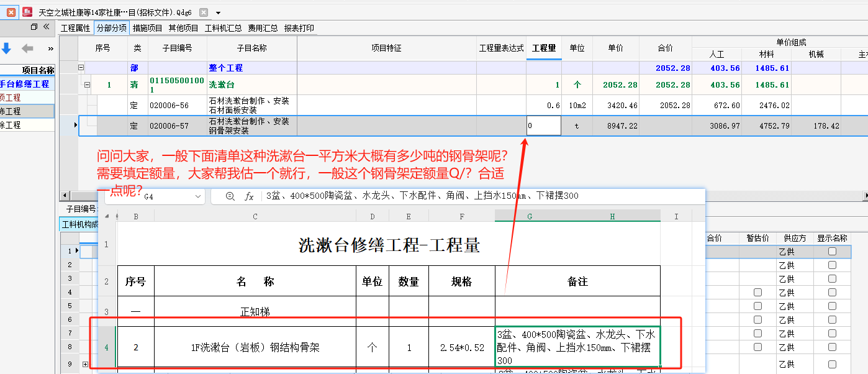This screenshot has height=374, width=868.
Task: Toggle 暂估价 checkbox in material row 8
Action: 757,347
